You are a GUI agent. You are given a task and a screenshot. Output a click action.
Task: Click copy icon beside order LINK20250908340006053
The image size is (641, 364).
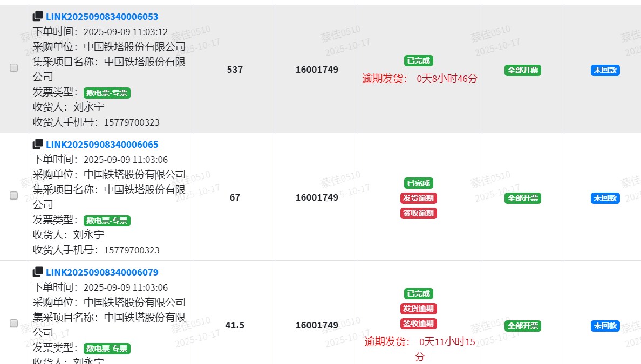(38, 17)
